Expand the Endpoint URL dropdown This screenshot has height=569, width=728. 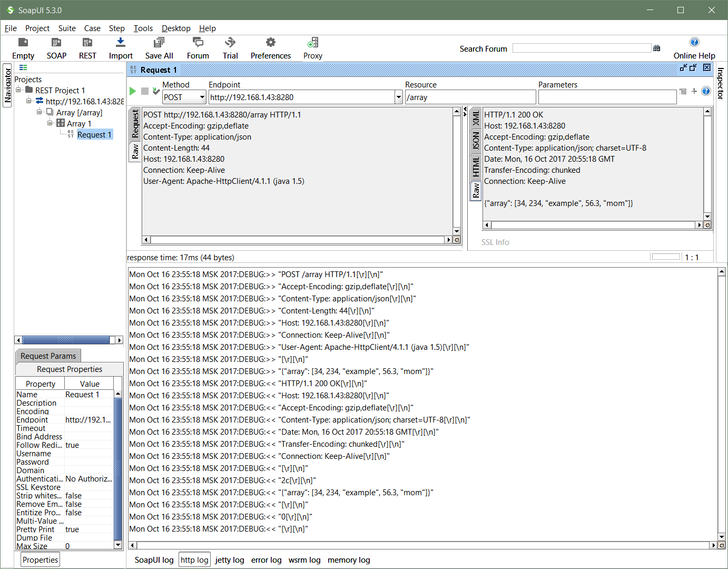tap(398, 97)
